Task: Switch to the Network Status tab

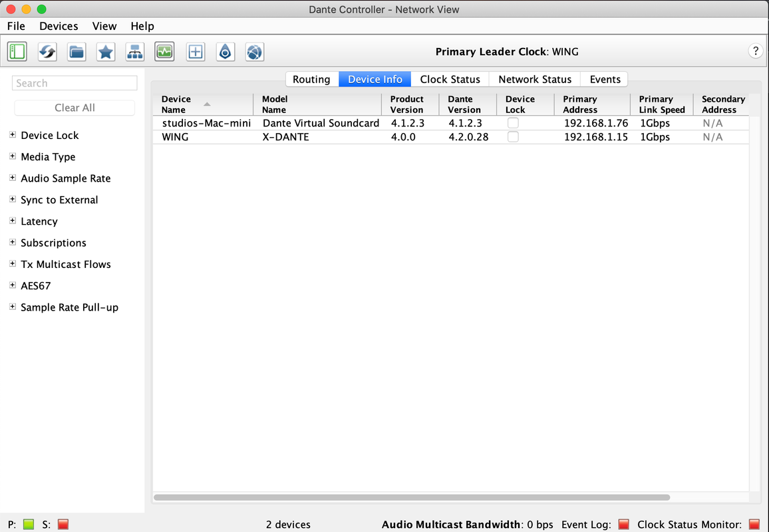Action: coord(535,79)
